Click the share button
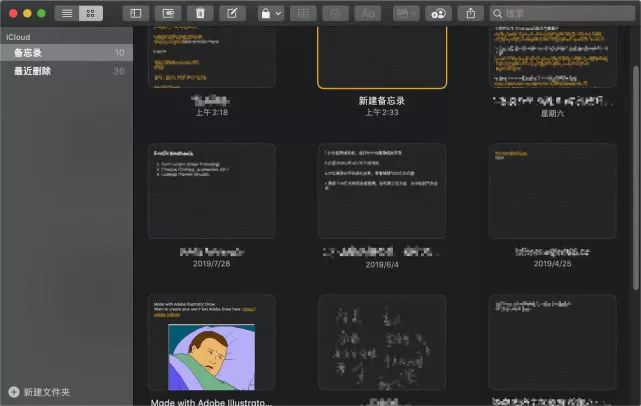The image size is (641, 406). point(471,13)
